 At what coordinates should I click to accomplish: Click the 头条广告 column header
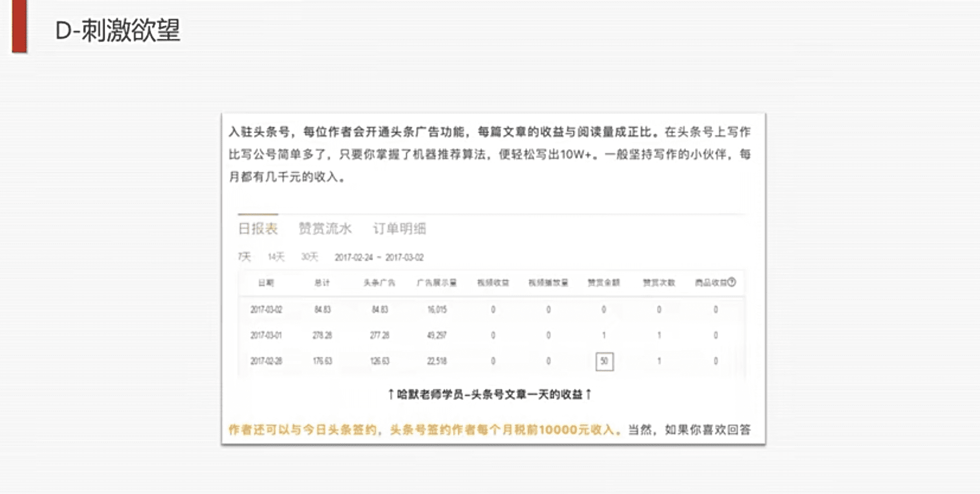[x=379, y=282]
